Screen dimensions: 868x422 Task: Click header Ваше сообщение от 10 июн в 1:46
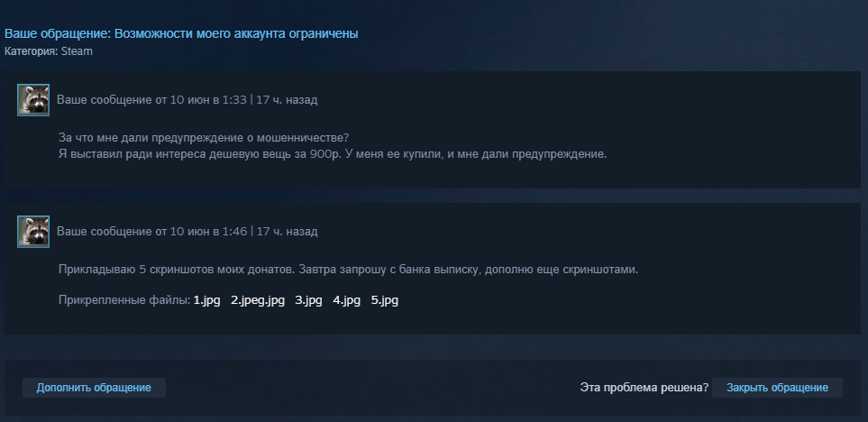coord(151,232)
